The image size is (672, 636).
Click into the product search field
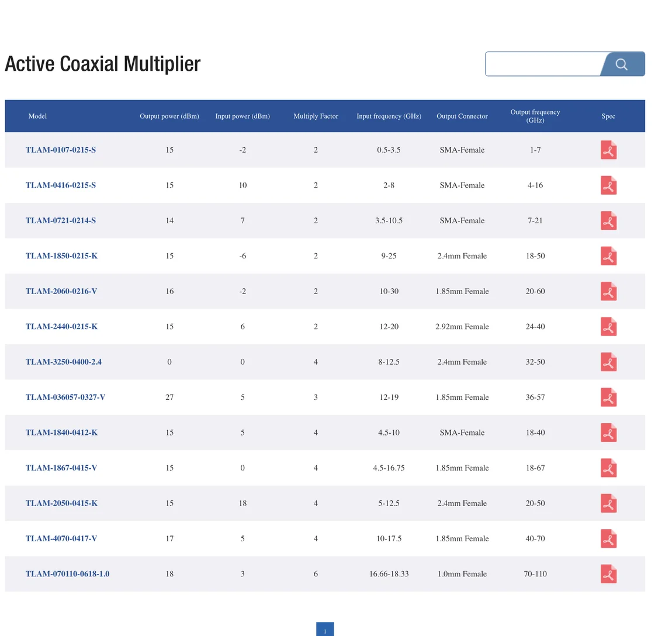click(x=543, y=64)
